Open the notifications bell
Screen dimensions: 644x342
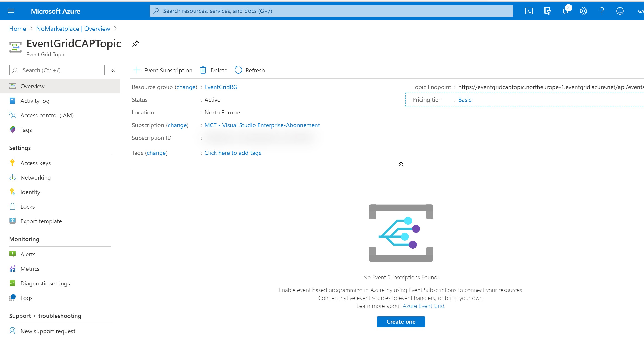pyautogui.click(x=565, y=11)
